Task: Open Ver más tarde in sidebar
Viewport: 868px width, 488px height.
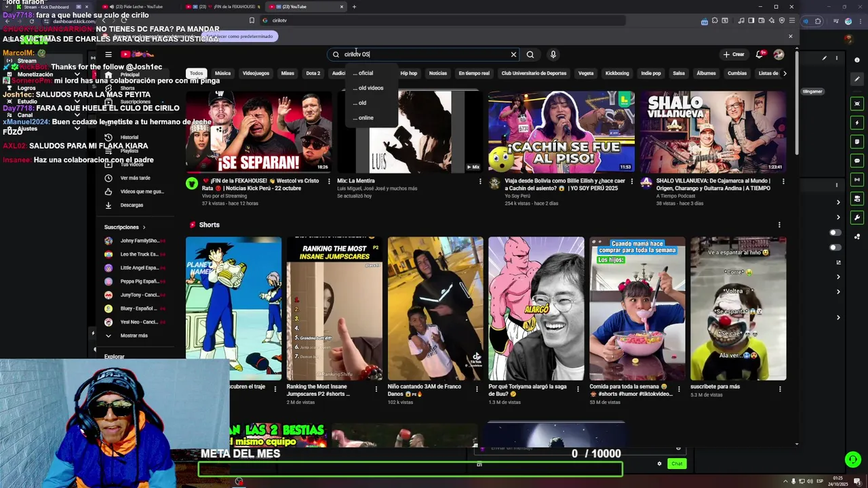Action: click(x=135, y=178)
